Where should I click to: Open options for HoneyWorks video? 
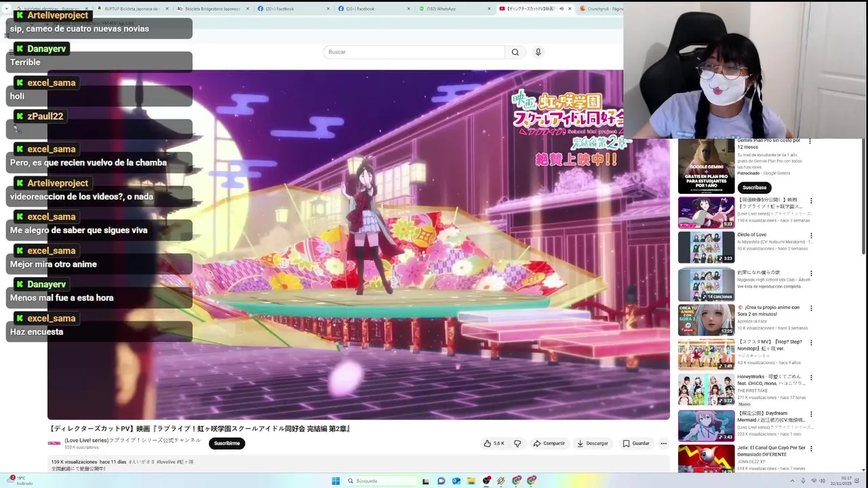811,378
